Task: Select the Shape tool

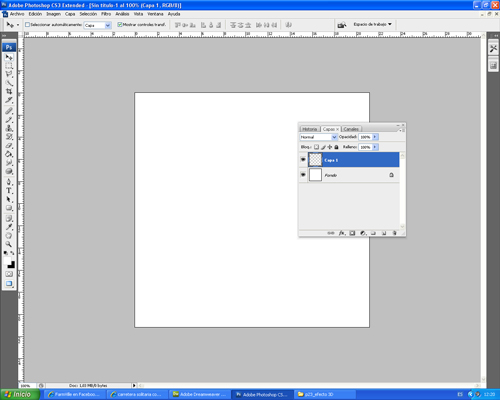Action: [9, 208]
